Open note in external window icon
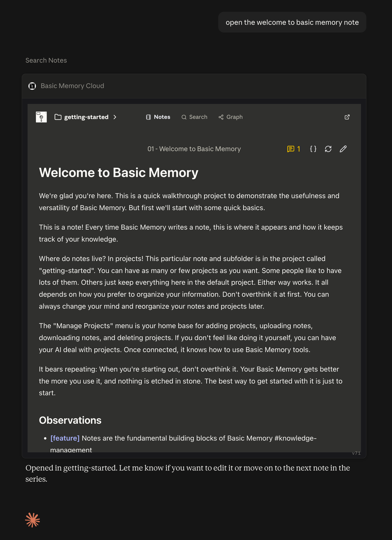This screenshot has width=392, height=540. click(x=347, y=117)
